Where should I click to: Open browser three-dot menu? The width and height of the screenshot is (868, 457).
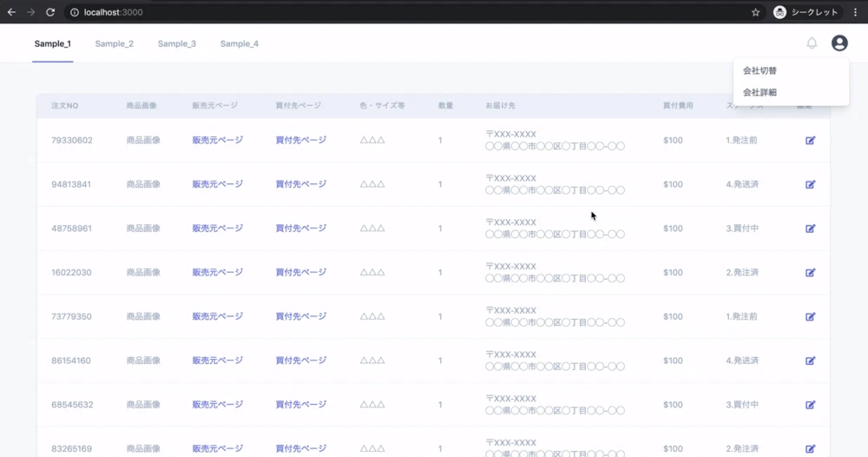tap(855, 12)
